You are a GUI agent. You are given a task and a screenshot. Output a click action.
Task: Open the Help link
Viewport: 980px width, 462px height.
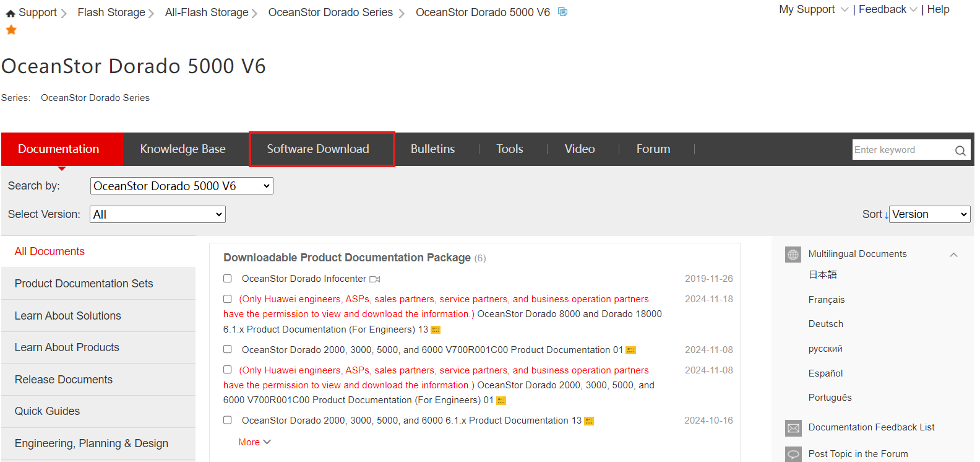[938, 9]
